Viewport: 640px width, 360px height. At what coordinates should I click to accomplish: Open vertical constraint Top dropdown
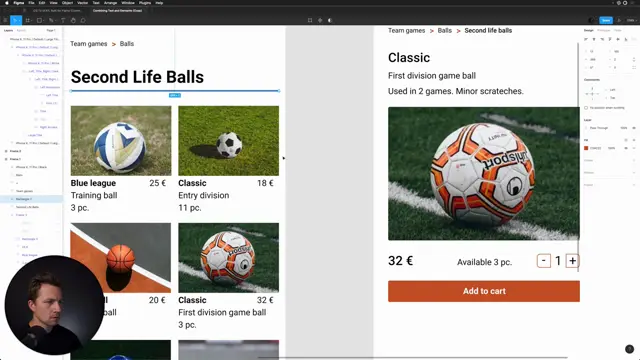click(613, 98)
